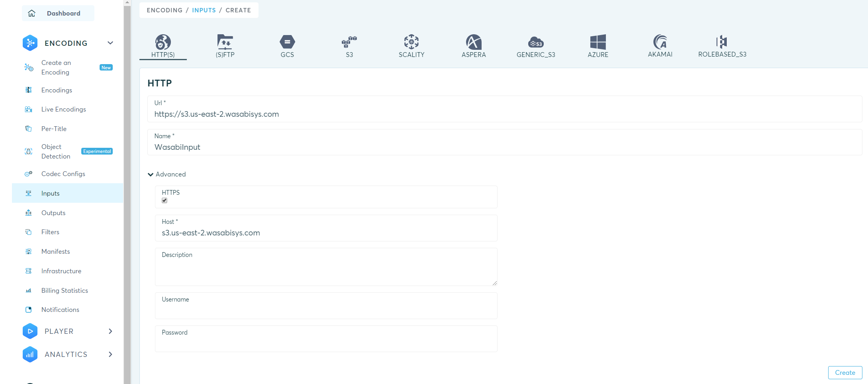Click the Encoding hexagon logo icon
Screen dimensions: 868x384
tap(30, 43)
